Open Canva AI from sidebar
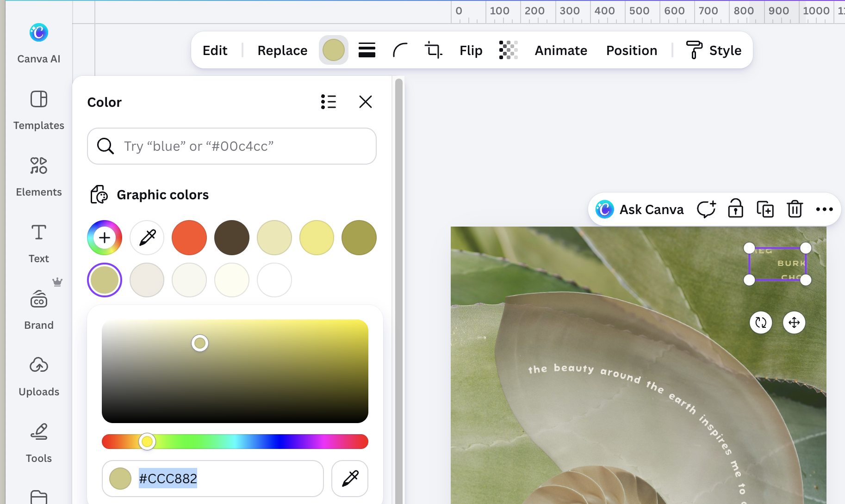This screenshot has height=504, width=845. 39,43
